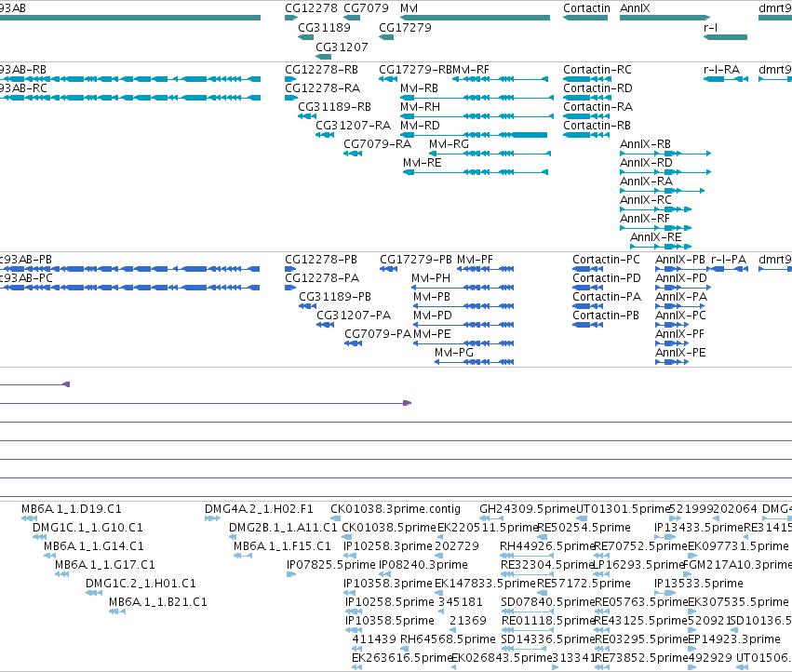Screen dimensions: 792x672
Task: Select the Mvl gene label
Action: [x=409, y=8]
